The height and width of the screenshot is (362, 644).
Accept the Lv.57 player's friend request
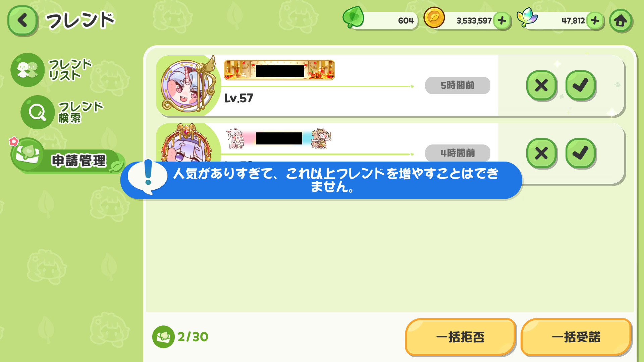click(x=581, y=85)
